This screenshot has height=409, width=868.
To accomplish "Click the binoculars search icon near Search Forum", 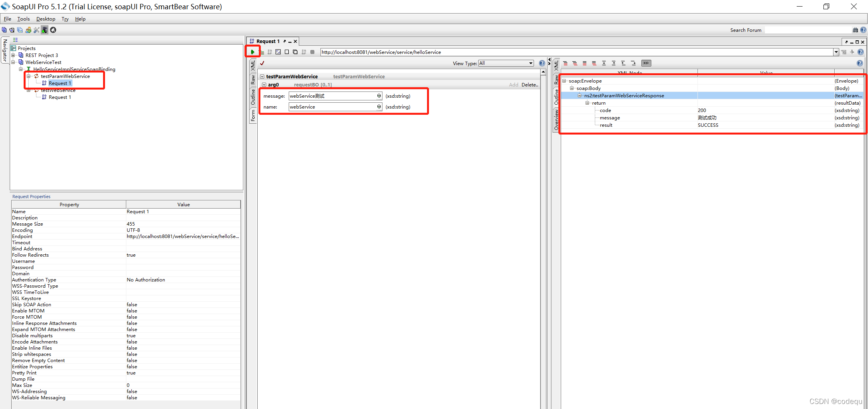I will (x=855, y=30).
